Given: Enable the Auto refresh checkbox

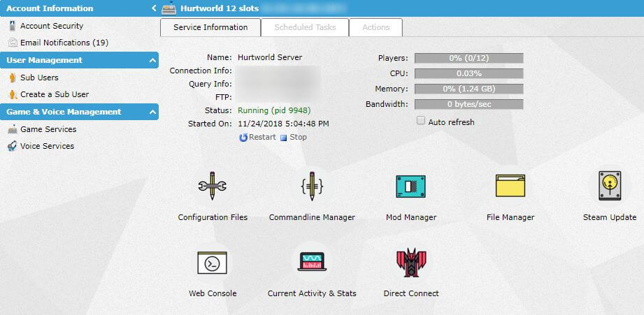Looking at the screenshot, I should [421, 121].
